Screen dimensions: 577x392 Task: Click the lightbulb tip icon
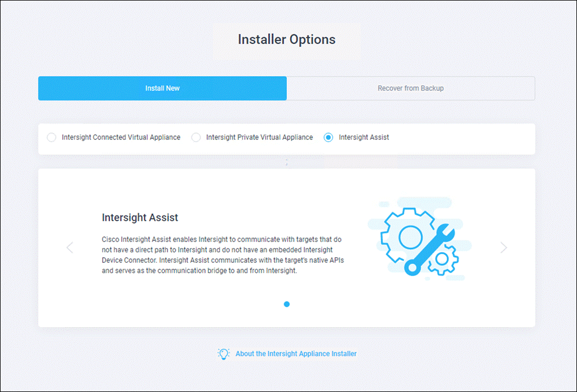click(x=224, y=353)
